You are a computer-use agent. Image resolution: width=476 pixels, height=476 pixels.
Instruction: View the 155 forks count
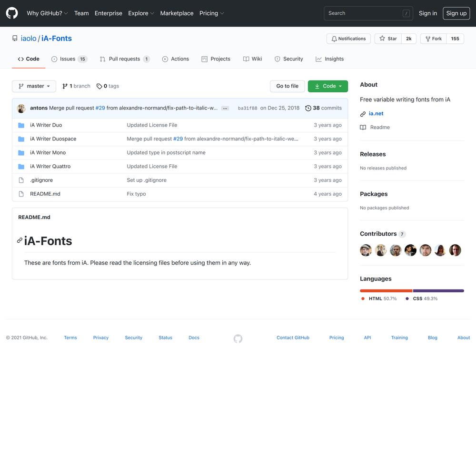pyautogui.click(x=455, y=39)
